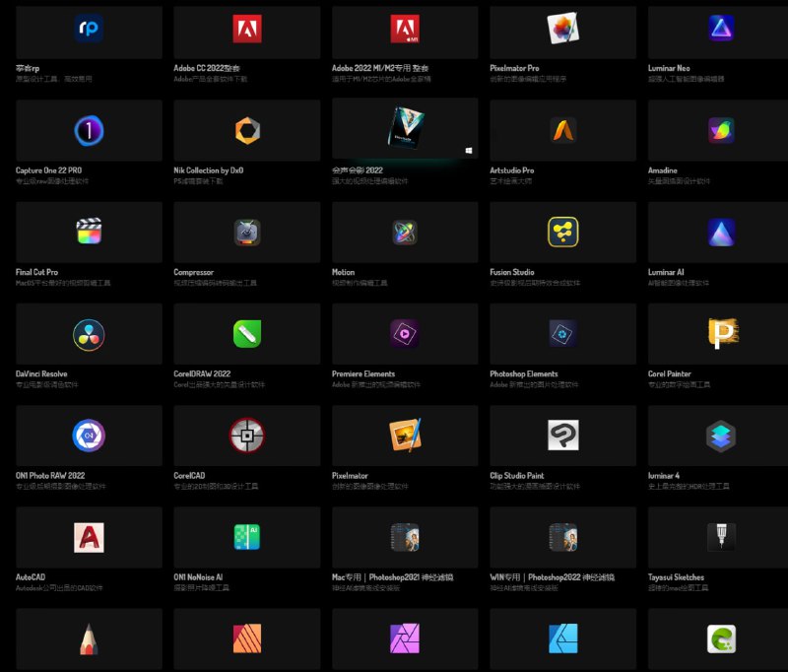Click the Luminar Neo title text
Screen dimensions: 788x672
click(677, 69)
